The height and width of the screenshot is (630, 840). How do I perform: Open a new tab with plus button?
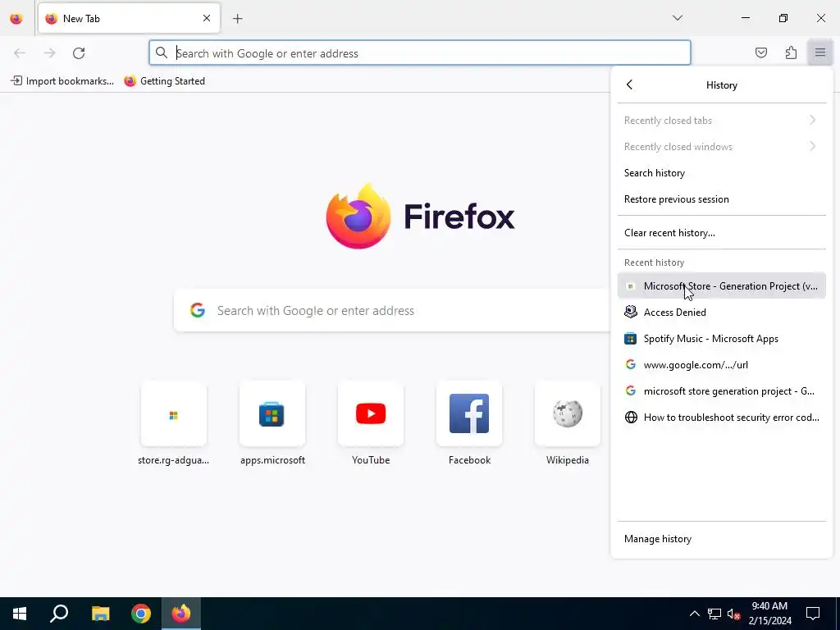tap(238, 19)
